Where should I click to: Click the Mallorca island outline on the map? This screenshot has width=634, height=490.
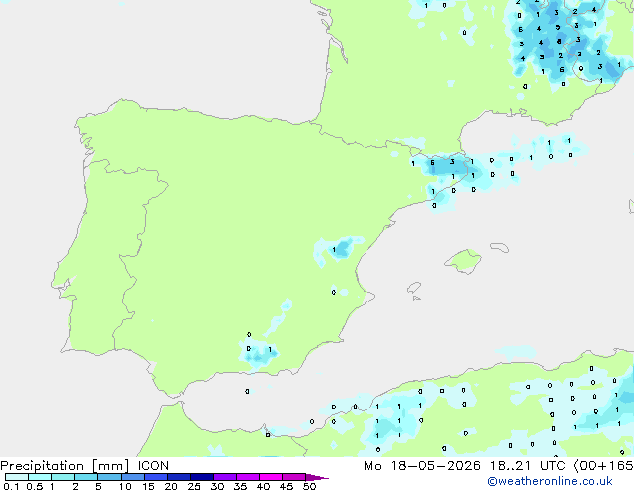pos(463,262)
